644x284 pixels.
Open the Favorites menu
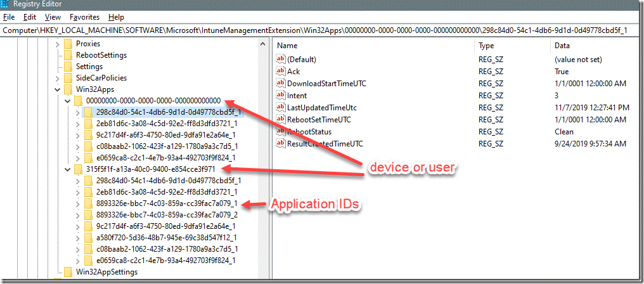click(x=84, y=17)
